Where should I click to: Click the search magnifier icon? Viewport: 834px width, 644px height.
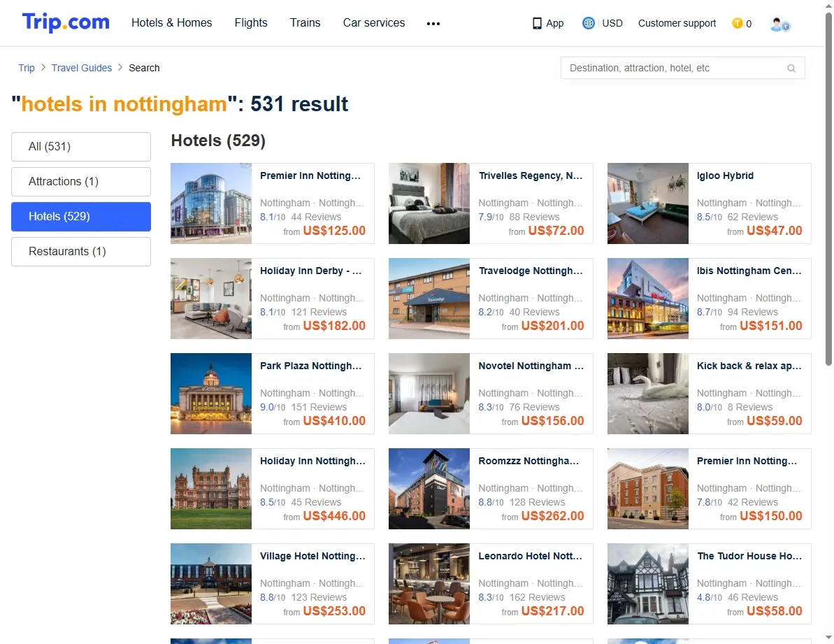pos(791,68)
